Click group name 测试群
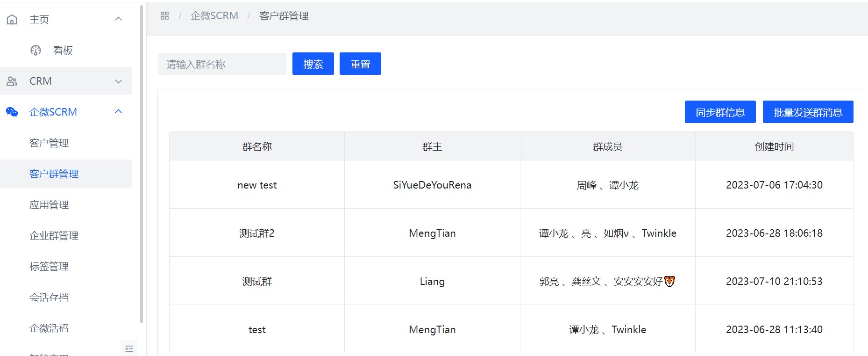This screenshot has width=868, height=356. point(257,281)
